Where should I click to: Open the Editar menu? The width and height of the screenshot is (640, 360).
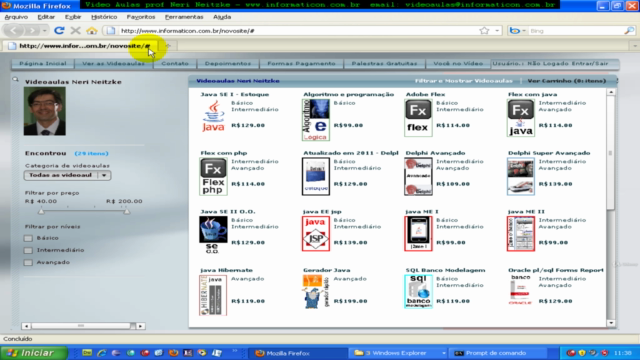point(46,17)
